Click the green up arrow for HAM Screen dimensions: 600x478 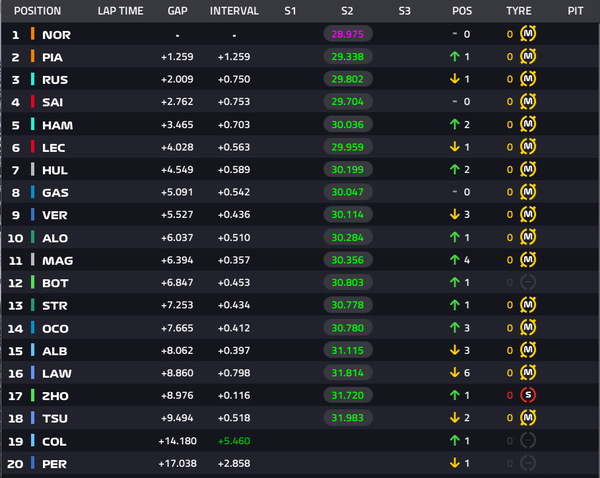(x=455, y=124)
